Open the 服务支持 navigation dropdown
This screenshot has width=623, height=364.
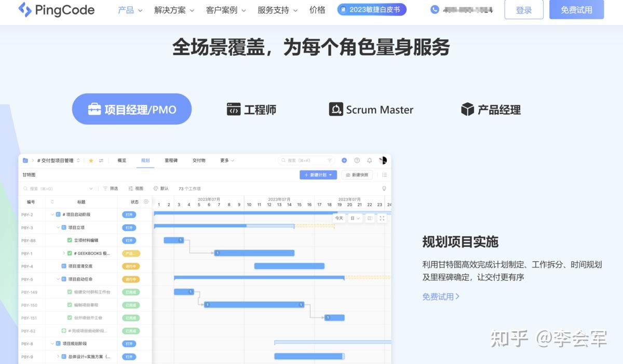[278, 10]
